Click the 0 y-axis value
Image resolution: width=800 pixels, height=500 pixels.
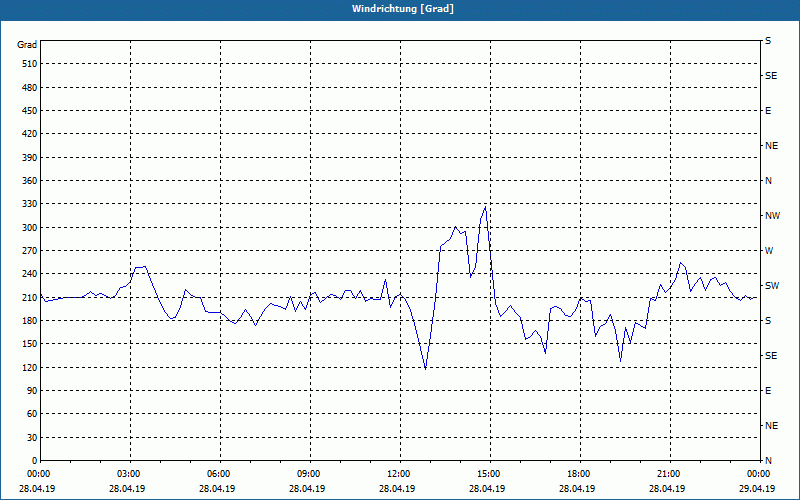[x=34, y=461]
